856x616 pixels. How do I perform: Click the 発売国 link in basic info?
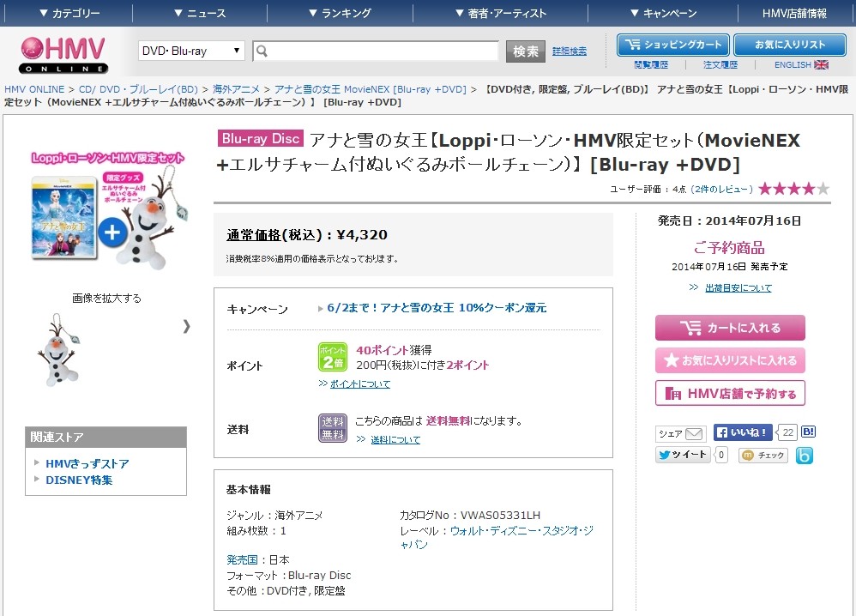point(242,559)
